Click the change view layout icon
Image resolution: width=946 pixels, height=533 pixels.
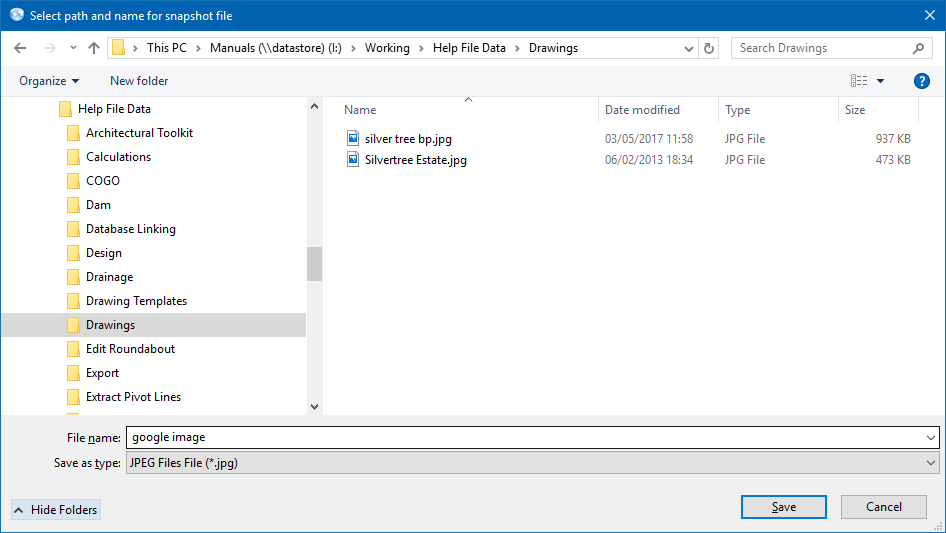pos(859,81)
